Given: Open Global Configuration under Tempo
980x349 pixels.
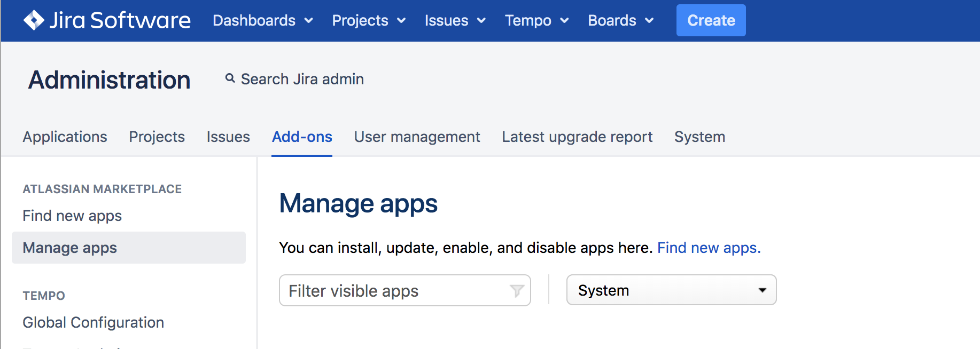Looking at the screenshot, I should (x=93, y=322).
